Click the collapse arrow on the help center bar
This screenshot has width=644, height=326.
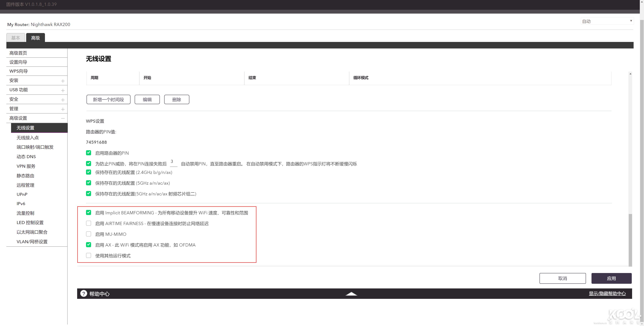[351, 294]
